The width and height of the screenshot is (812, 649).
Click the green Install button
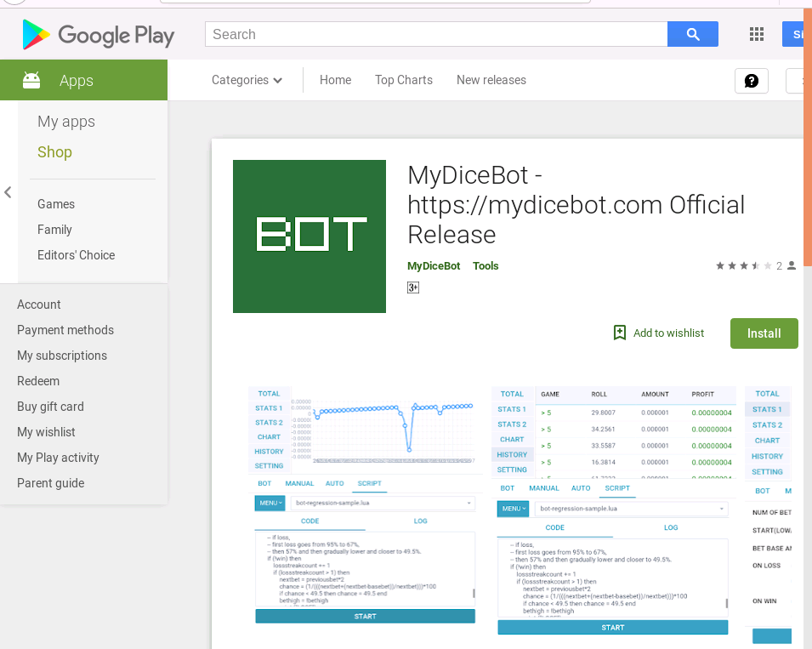tap(764, 333)
